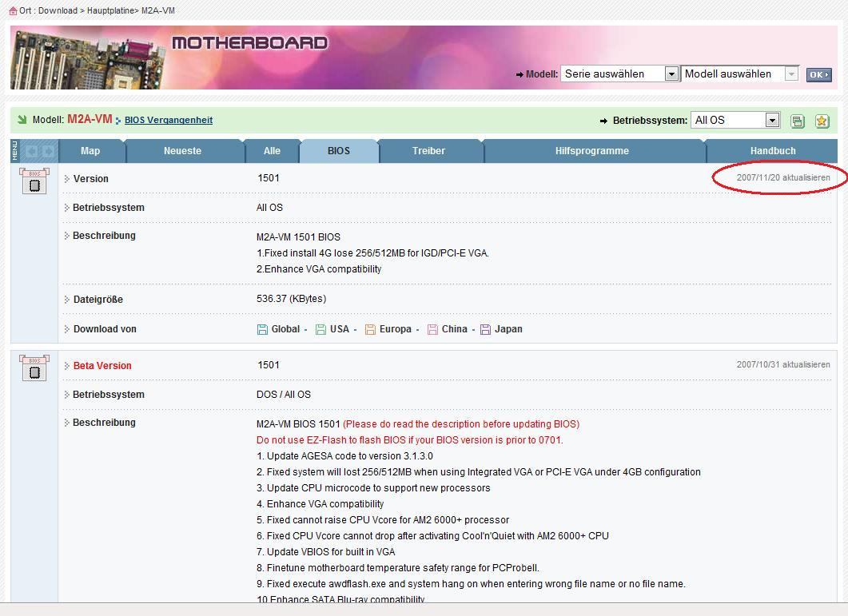Click the Finetune motherboard temperature line
Image resolution: width=848 pixels, height=616 pixels.
click(397, 568)
